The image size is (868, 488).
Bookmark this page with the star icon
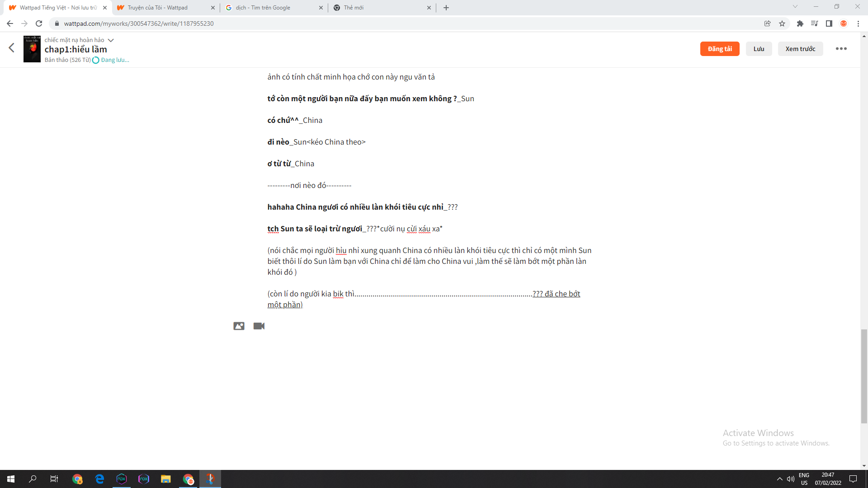pyautogui.click(x=782, y=23)
